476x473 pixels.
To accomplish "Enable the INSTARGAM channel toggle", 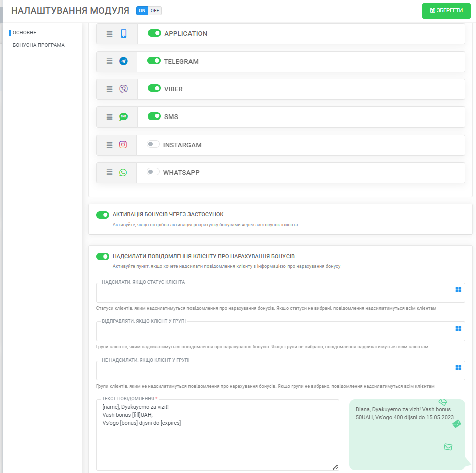I will [153, 144].
